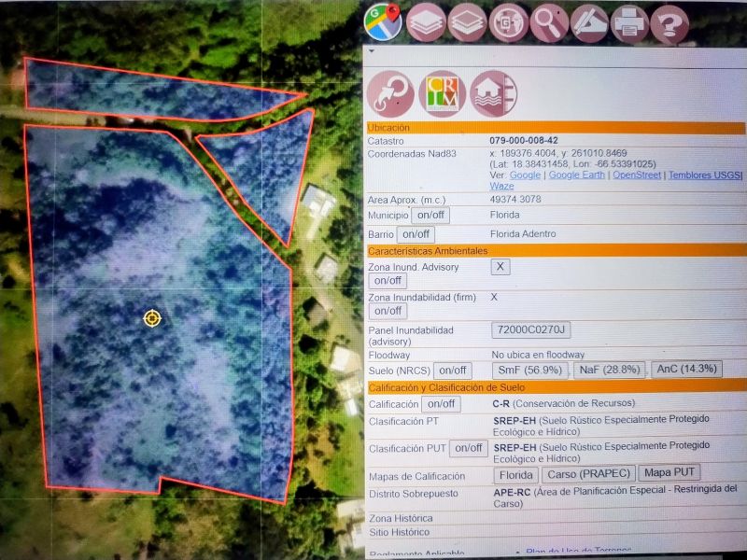Image resolution: width=747 pixels, height=560 pixels.
Task: Click the Mapa PUT button
Action: [670, 474]
